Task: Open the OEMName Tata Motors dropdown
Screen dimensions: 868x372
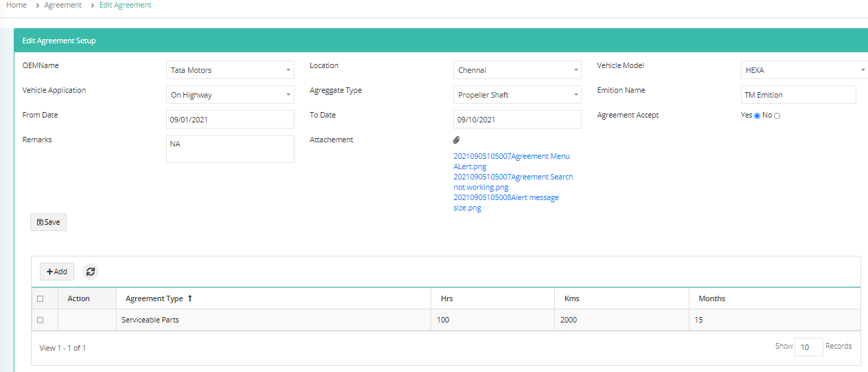Action: [230, 70]
